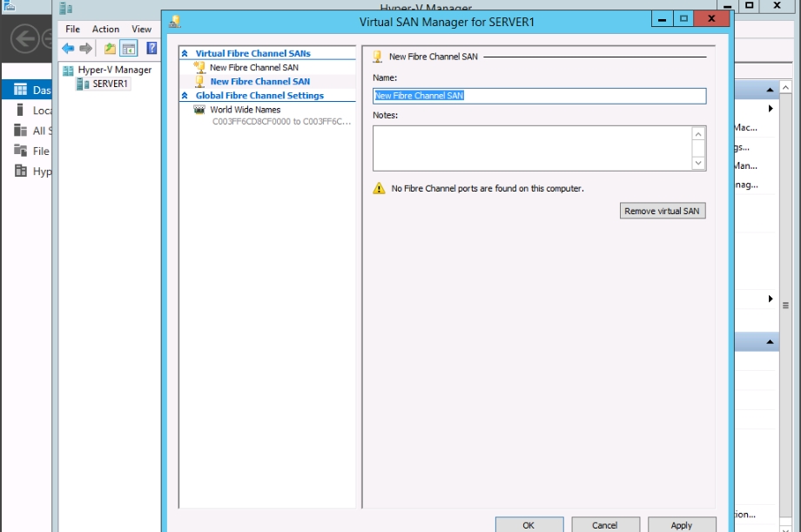Image resolution: width=801 pixels, height=532 pixels.
Task: Click the Up One Level folder icon
Action: 110,49
